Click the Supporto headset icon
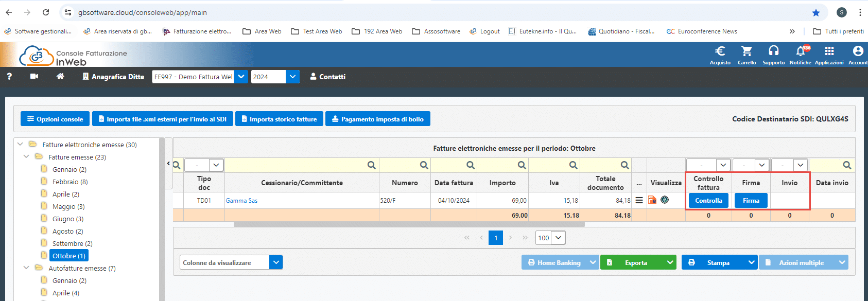This screenshot has width=868, height=301. (773, 51)
